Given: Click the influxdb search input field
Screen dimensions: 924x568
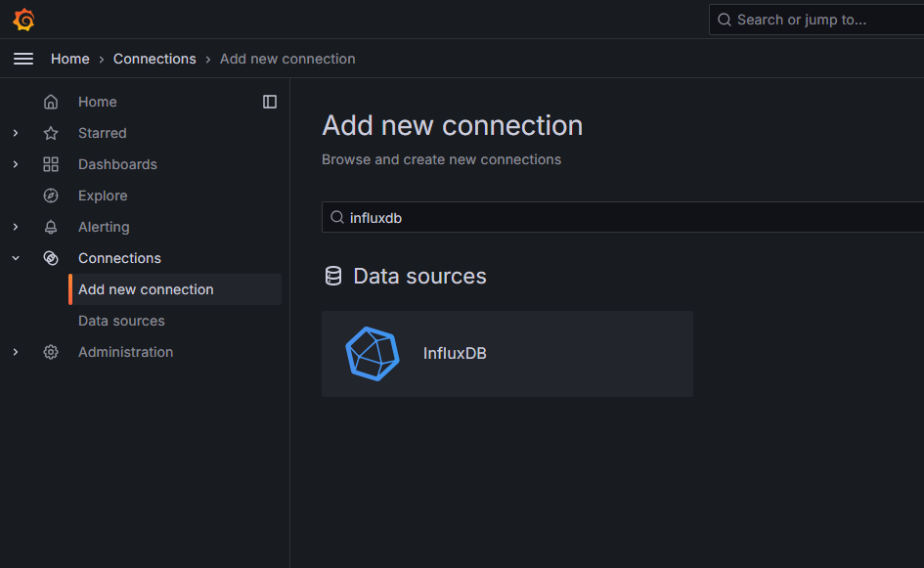Looking at the screenshot, I should coord(623,217).
